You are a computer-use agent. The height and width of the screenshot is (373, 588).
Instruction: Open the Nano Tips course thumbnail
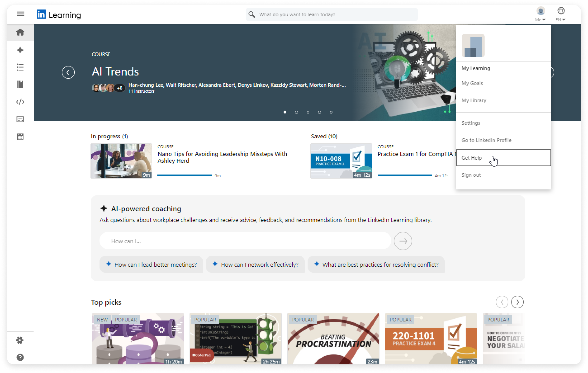(121, 161)
